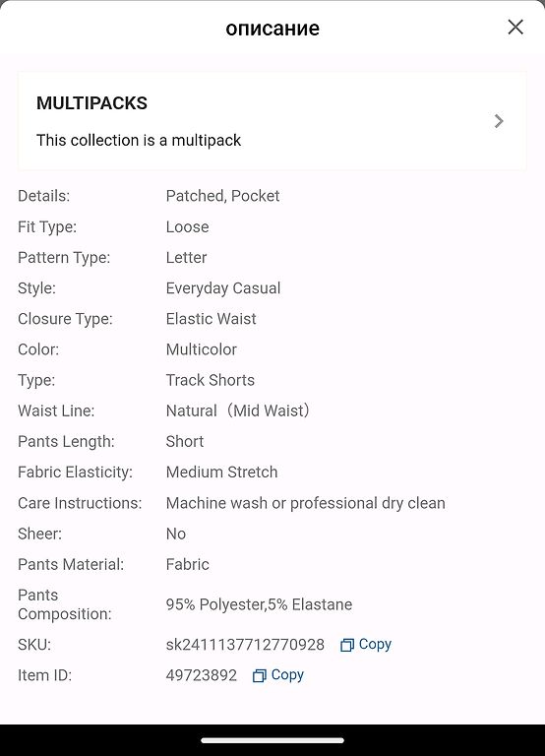Tap "This collection is a multipack" text
Screen dimensions: 545x756
139,141
